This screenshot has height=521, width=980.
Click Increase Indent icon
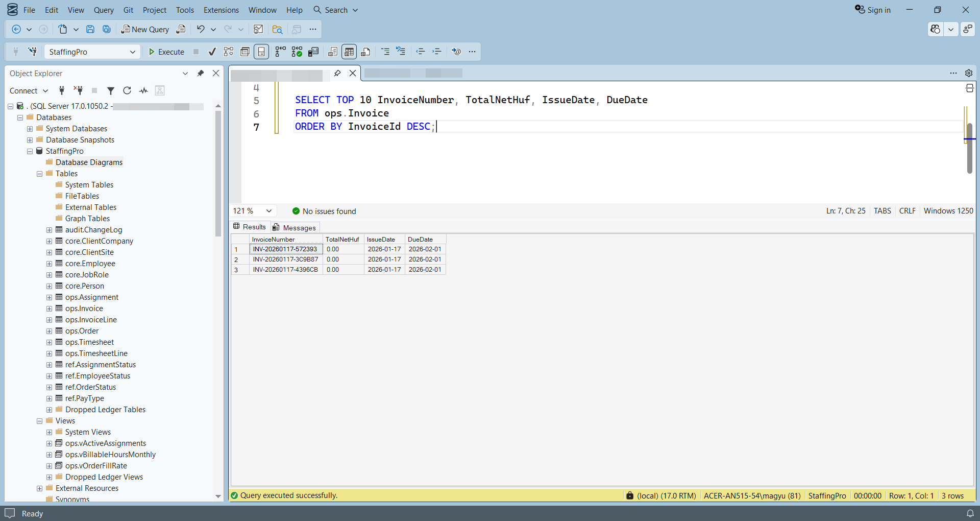[437, 52]
